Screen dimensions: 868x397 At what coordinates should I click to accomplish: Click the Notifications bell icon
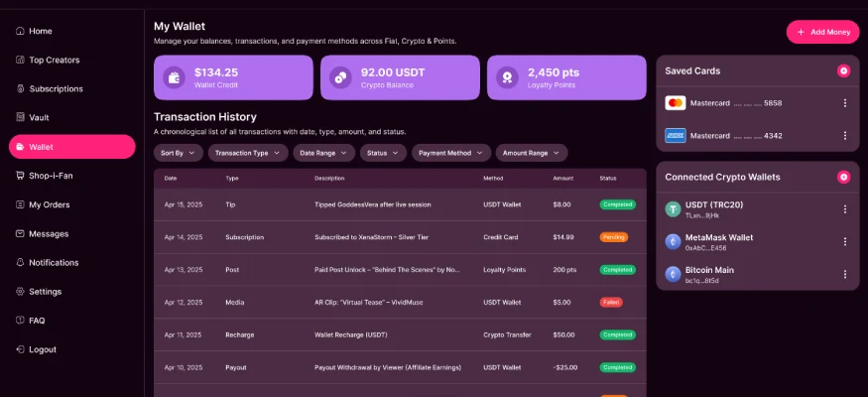point(20,262)
